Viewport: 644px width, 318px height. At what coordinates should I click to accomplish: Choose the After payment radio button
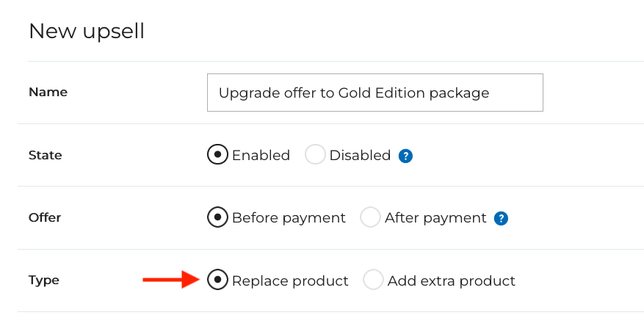(x=370, y=217)
